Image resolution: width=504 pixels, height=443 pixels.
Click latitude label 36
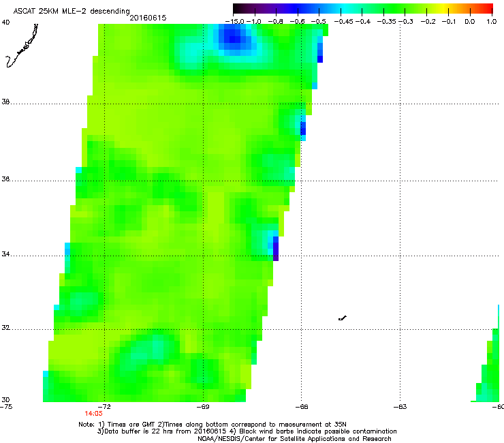[x=5, y=179]
